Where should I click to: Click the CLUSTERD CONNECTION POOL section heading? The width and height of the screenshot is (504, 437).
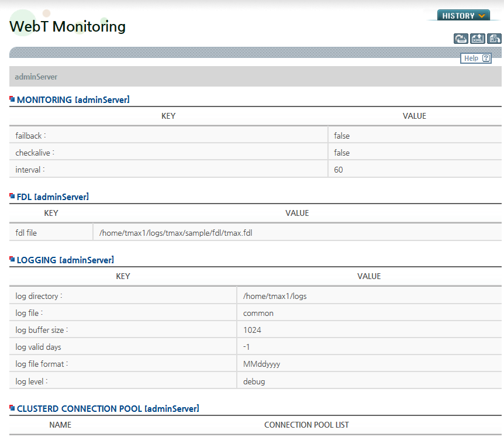click(x=108, y=409)
